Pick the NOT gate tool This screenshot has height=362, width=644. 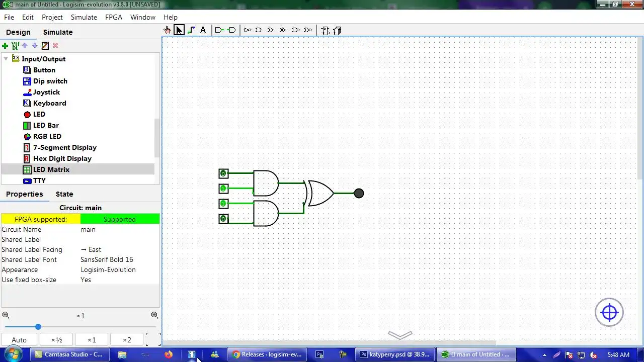tap(248, 30)
